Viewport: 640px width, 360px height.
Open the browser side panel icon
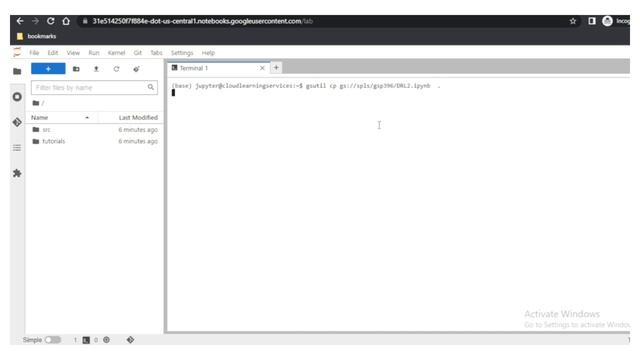592,21
